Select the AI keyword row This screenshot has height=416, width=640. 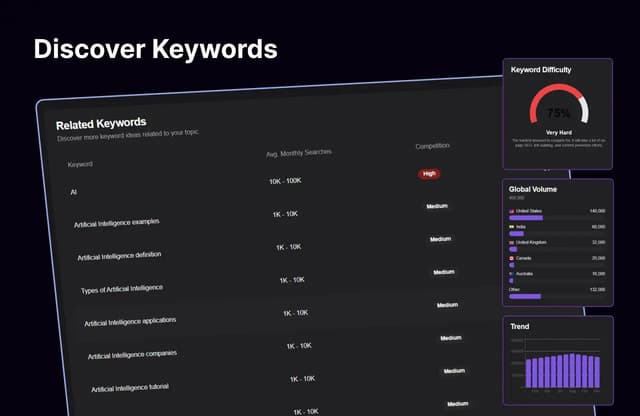click(x=74, y=190)
